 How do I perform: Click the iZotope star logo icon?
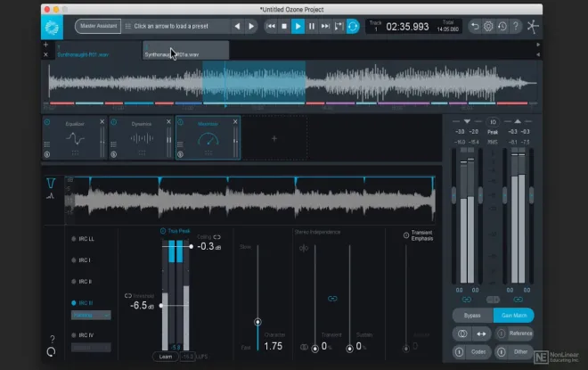tap(533, 27)
